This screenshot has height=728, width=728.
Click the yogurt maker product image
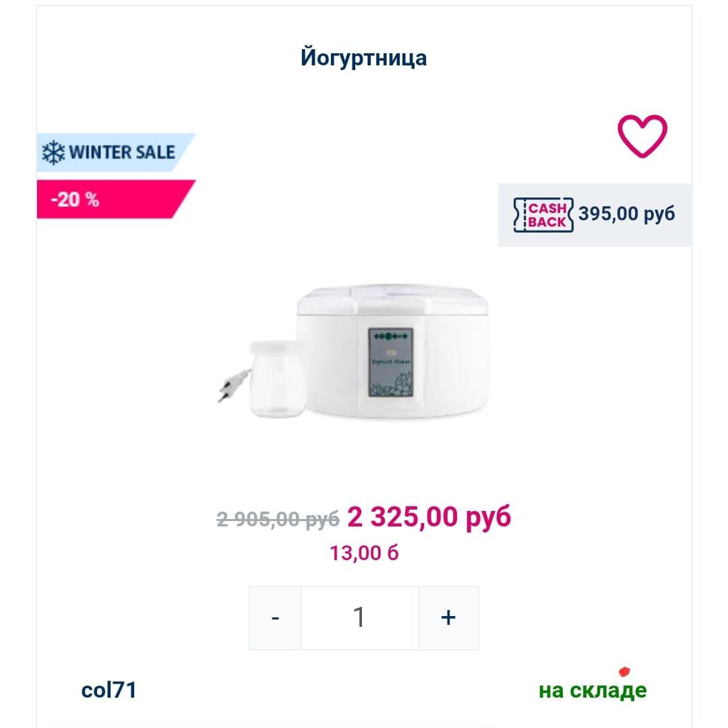(353, 351)
